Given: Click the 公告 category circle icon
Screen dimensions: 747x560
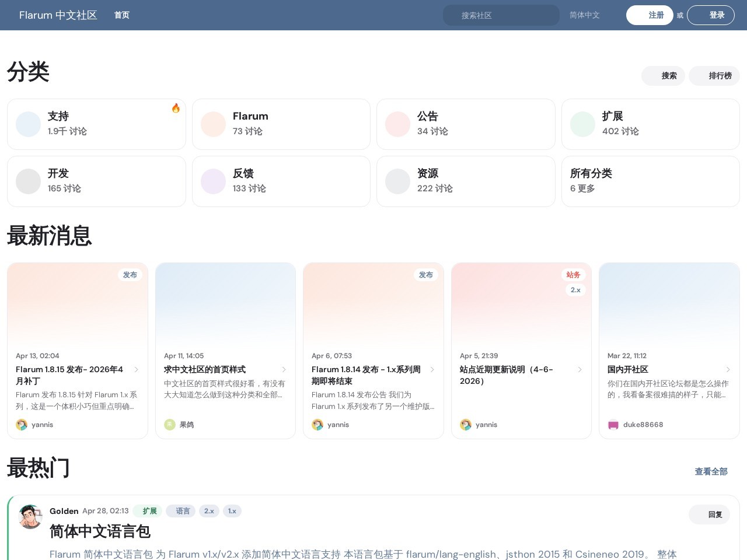Looking at the screenshot, I should [397, 124].
